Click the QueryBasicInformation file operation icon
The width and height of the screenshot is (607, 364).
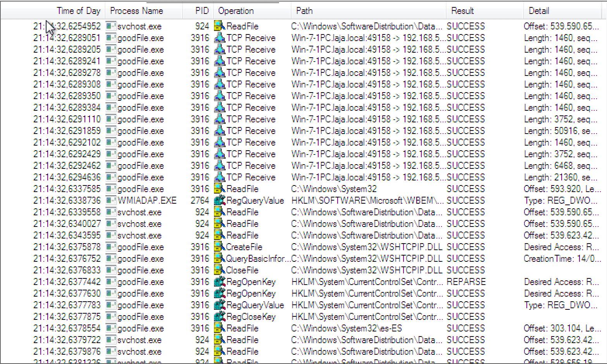[x=219, y=259]
